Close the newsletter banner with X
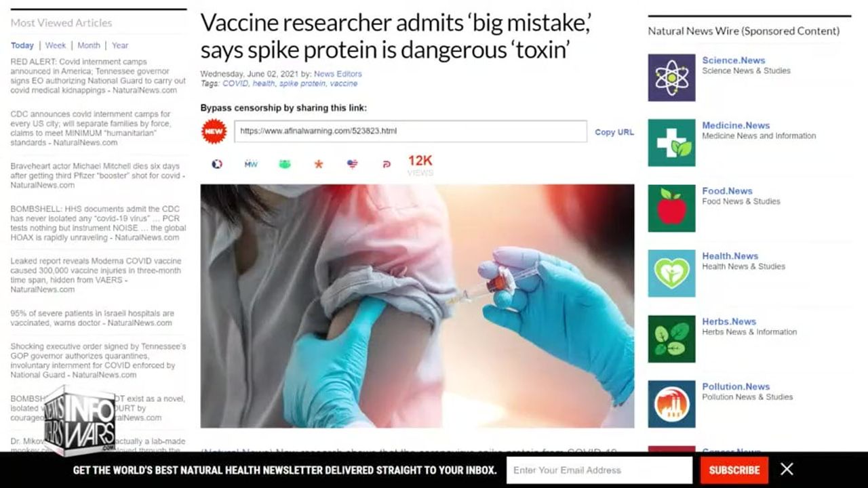The height and width of the screenshot is (488, 868). click(787, 469)
